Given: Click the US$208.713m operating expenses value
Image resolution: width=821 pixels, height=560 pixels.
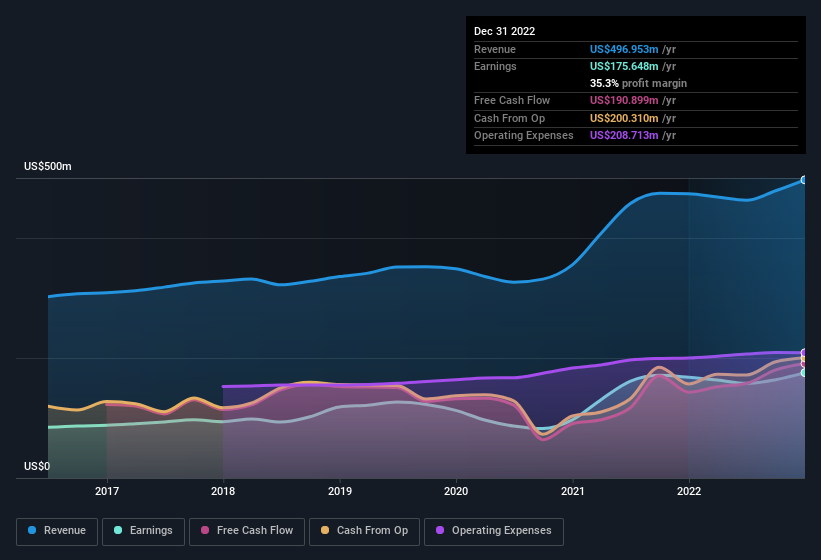Looking at the screenshot, I should coord(624,136).
